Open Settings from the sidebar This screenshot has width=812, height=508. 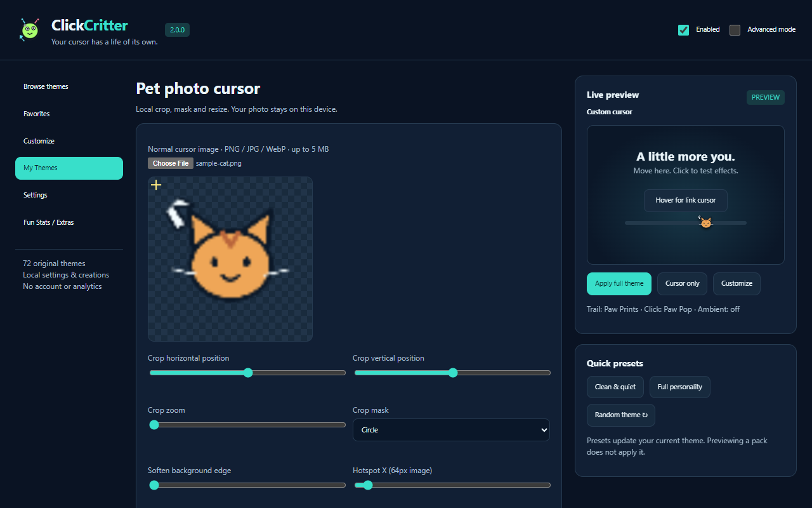[69, 195]
